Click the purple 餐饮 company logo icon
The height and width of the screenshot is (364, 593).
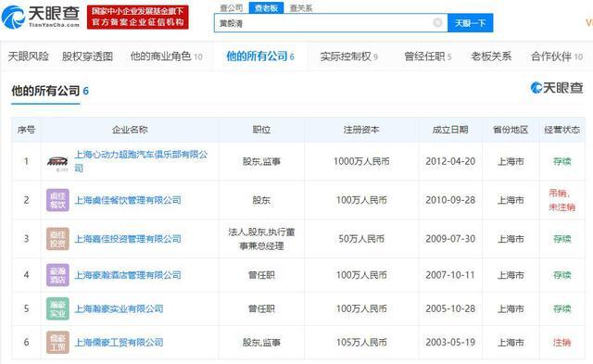click(x=57, y=200)
